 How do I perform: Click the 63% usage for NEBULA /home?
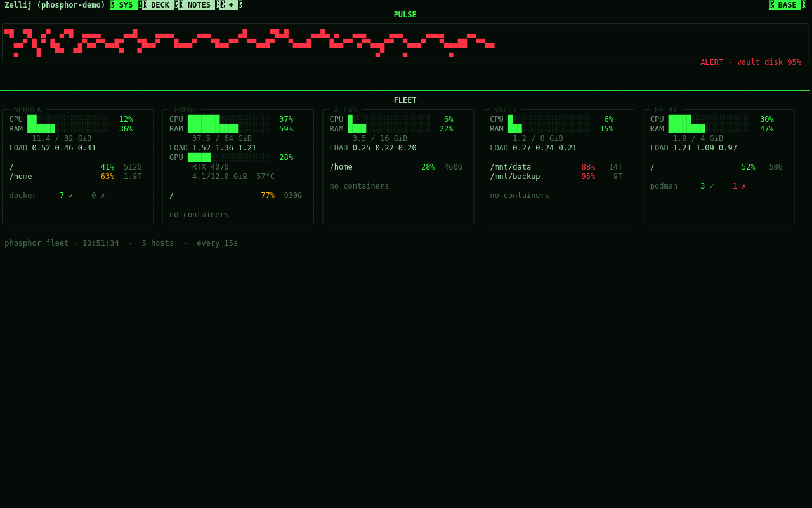pyautogui.click(x=107, y=177)
